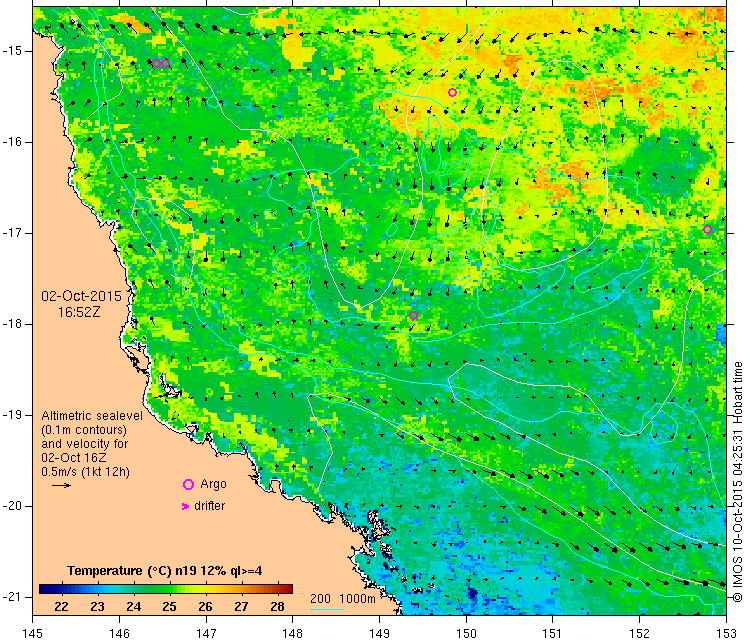Click the 153 longitude axis label
The height and width of the screenshot is (640, 750).
tap(726, 633)
